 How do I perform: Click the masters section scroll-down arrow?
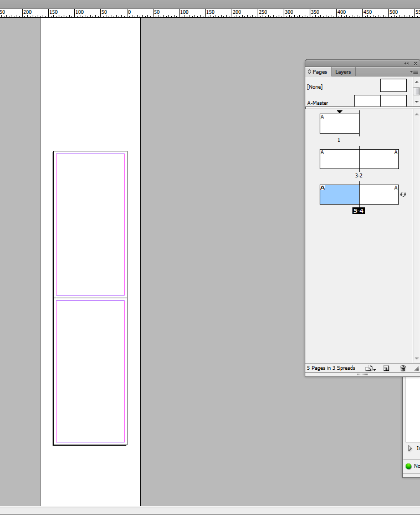(x=417, y=102)
